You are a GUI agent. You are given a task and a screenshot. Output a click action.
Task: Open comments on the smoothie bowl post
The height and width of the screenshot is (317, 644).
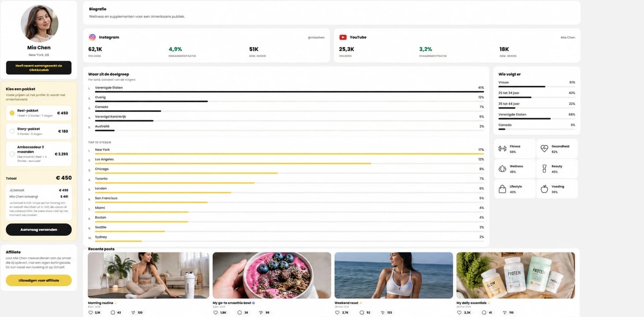(x=240, y=313)
